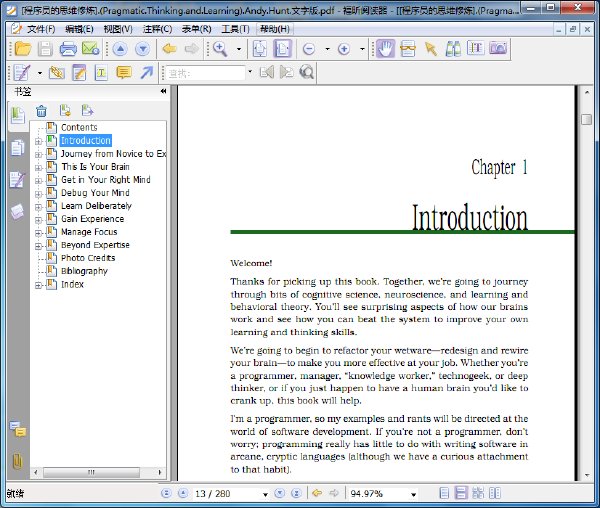Open the 注释(C) menu
Image resolution: width=600 pixels, height=508 pixels.
tap(157, 29)
